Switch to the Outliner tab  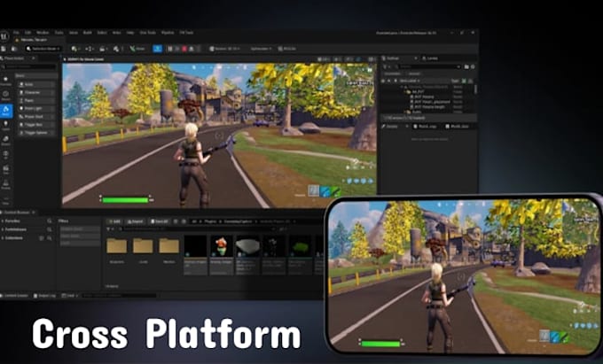click(398, 58)
